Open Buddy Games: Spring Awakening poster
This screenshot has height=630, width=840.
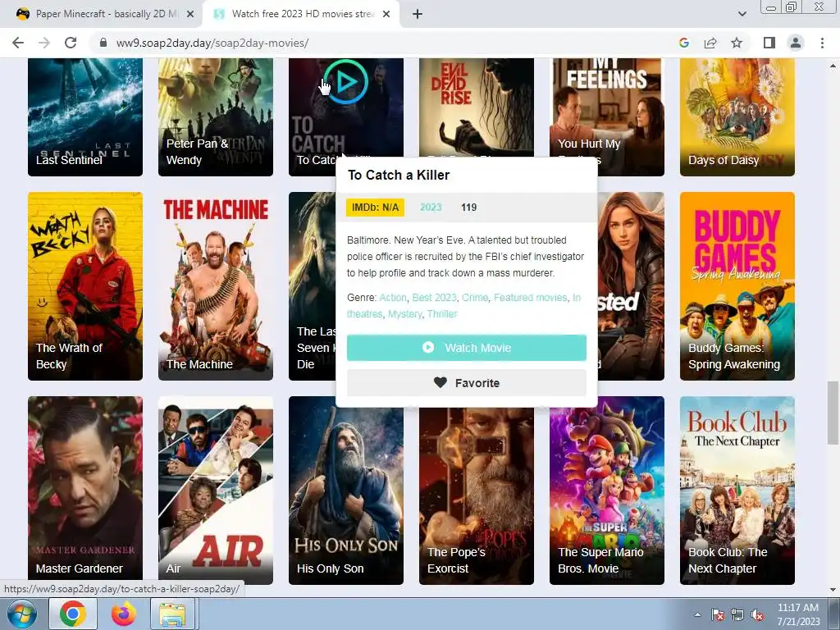(x=737, y=286)
